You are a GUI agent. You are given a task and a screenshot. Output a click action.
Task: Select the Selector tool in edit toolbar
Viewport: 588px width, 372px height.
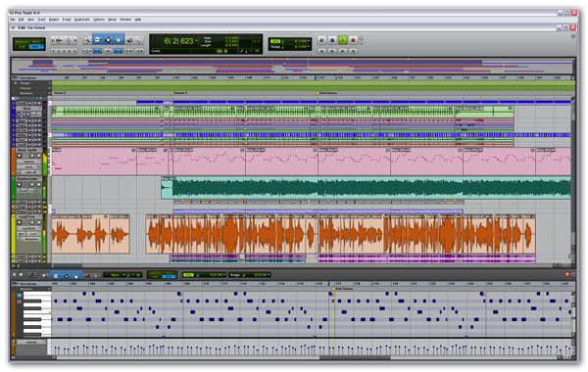[108, 40]
